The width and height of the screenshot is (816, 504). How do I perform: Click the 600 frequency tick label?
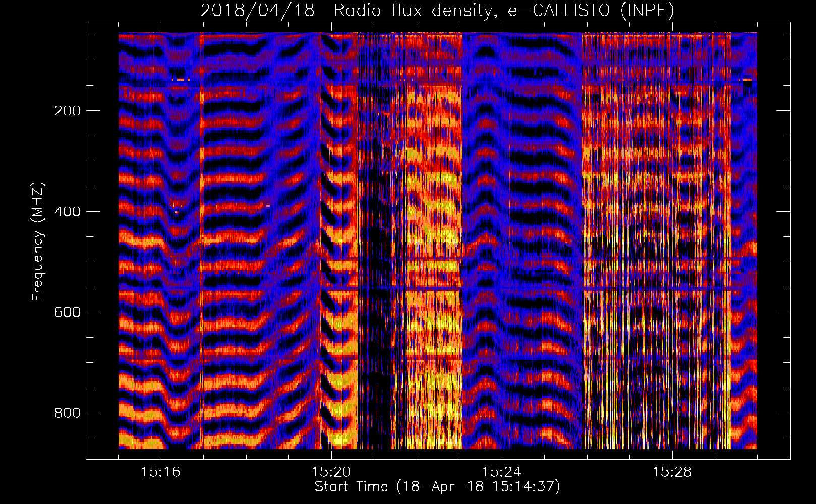coord(68,312)
